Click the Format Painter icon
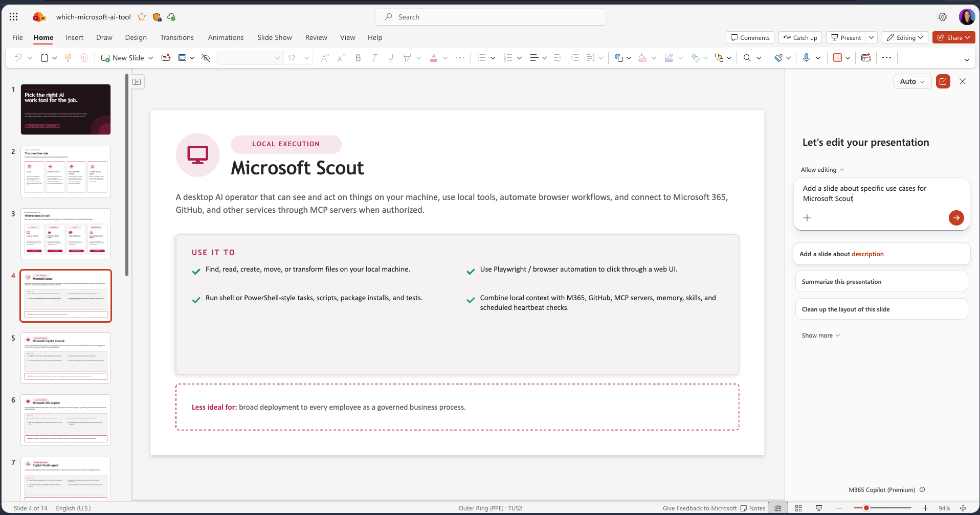980x515 pixels. pos(68,58)
